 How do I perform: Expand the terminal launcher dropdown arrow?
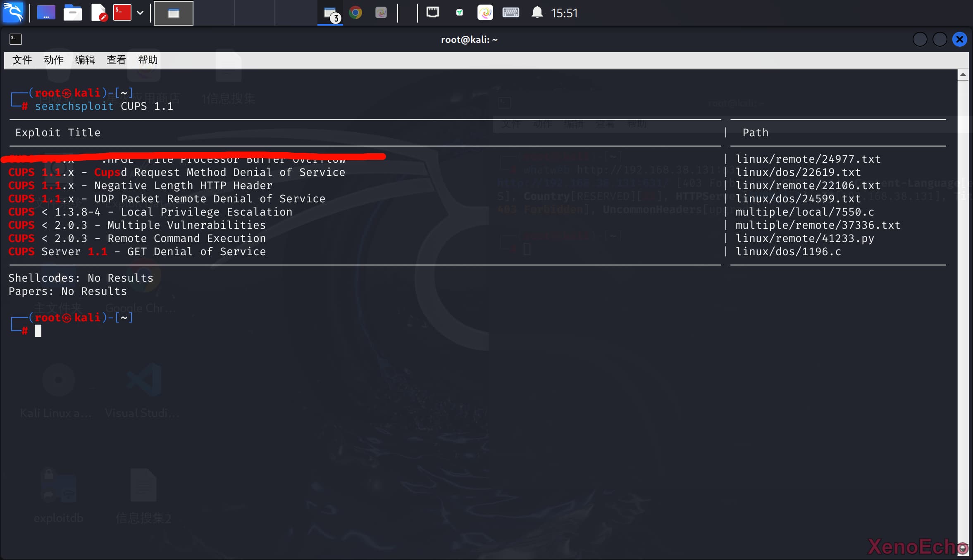pos(140,13)
